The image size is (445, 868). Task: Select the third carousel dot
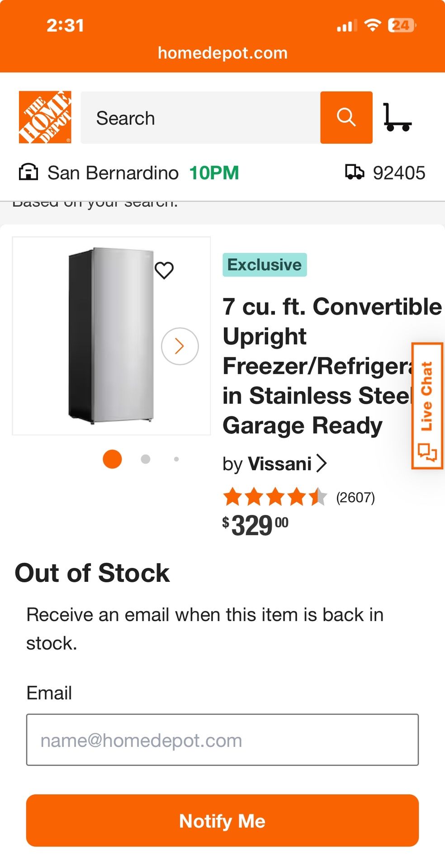[176, 459]
